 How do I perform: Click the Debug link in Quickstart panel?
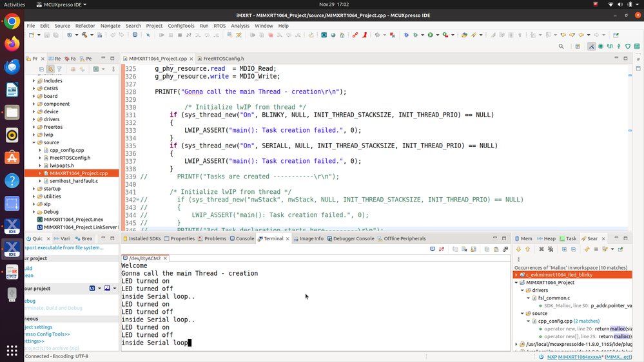click(x=30, y=301)
